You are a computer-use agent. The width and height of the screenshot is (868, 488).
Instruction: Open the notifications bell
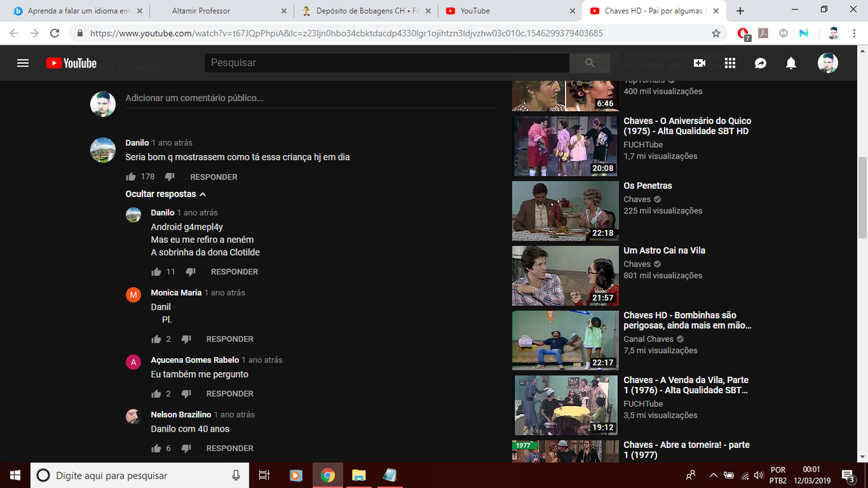pos(791,63)
